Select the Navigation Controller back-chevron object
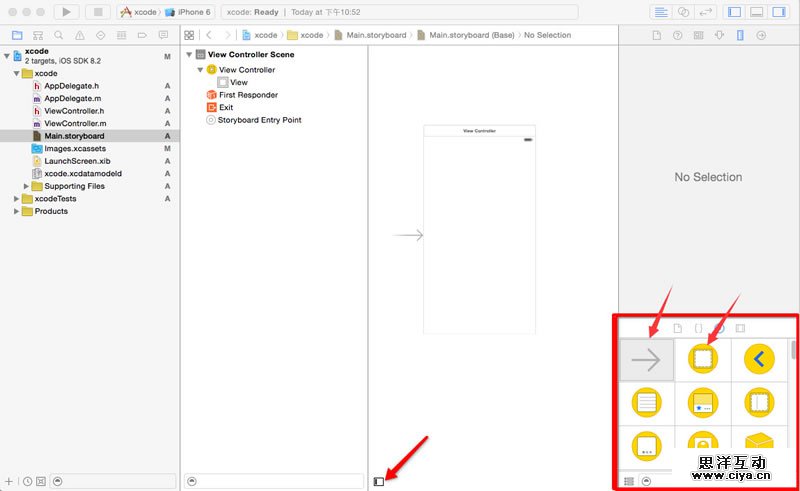This screenshot has width=800, height=491. 761,359
